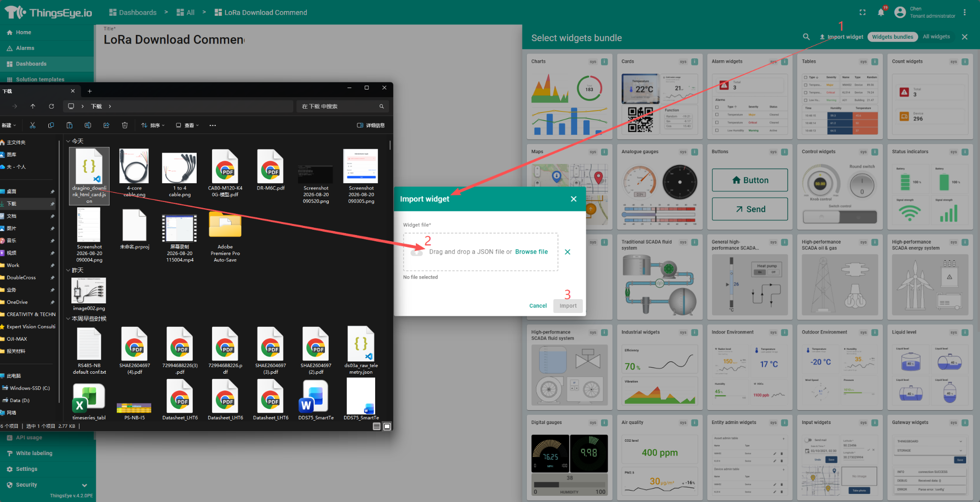Collapse the 本周早些时候 file group
This screenshot has width=980, height=502.
pos(68,319)
